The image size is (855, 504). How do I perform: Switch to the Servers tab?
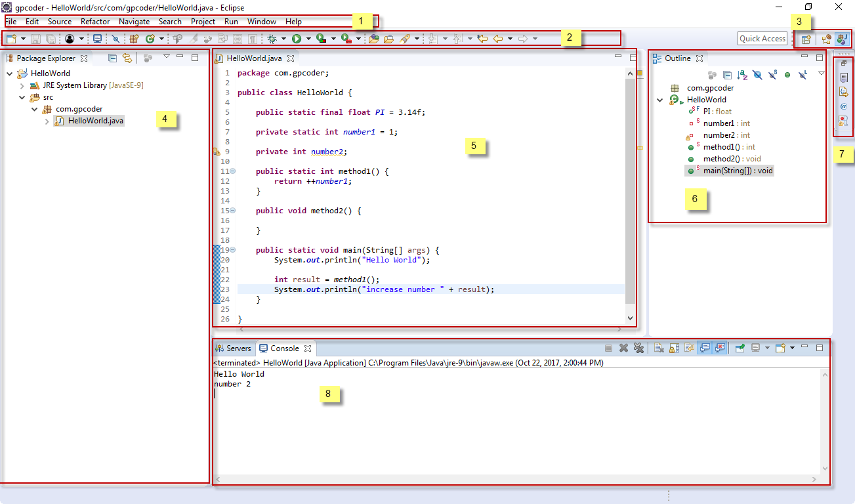click(234, 348)
